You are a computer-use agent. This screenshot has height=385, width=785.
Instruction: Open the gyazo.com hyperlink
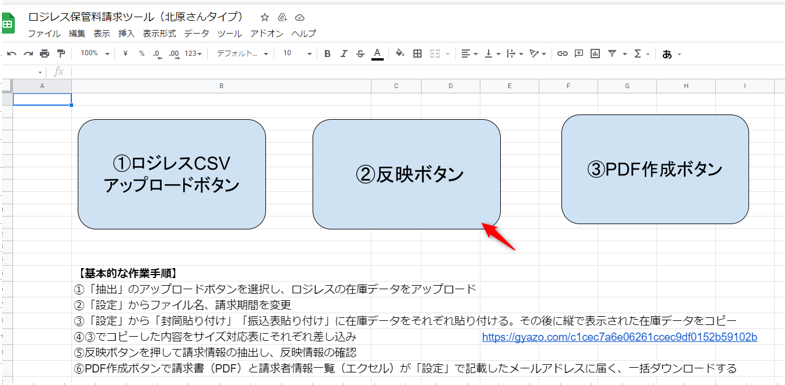[619, 337]
